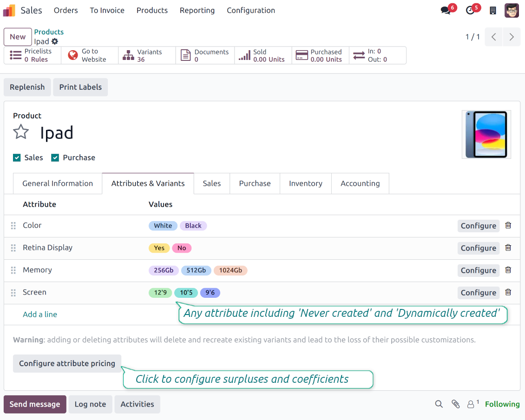525x420 pixels.
Task: Click Configure for Retina Display attribute
Action: click(479, 248)
